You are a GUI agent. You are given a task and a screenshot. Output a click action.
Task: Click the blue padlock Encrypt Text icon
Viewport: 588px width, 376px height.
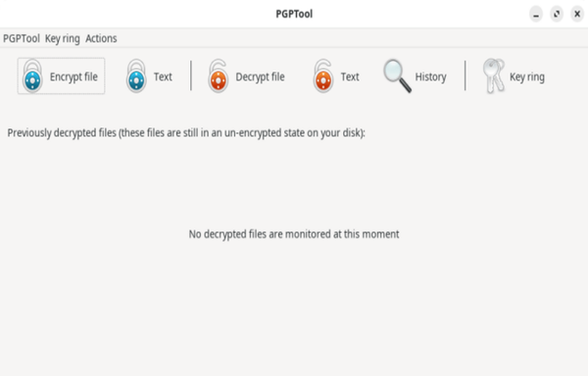pos(136,76)
